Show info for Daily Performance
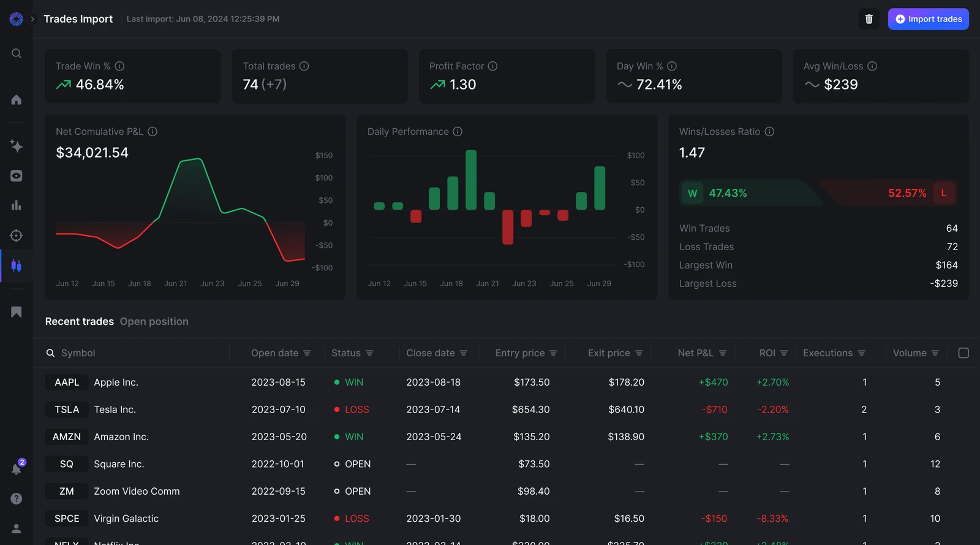Viewport: 980px width, 545px height. pyautogui.click(x=458, y=132)
